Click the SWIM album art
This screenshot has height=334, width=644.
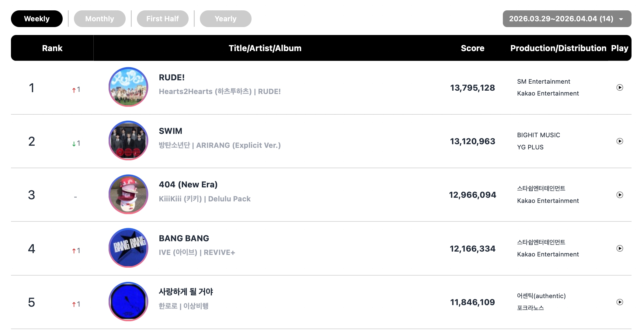tap(128, 141)
